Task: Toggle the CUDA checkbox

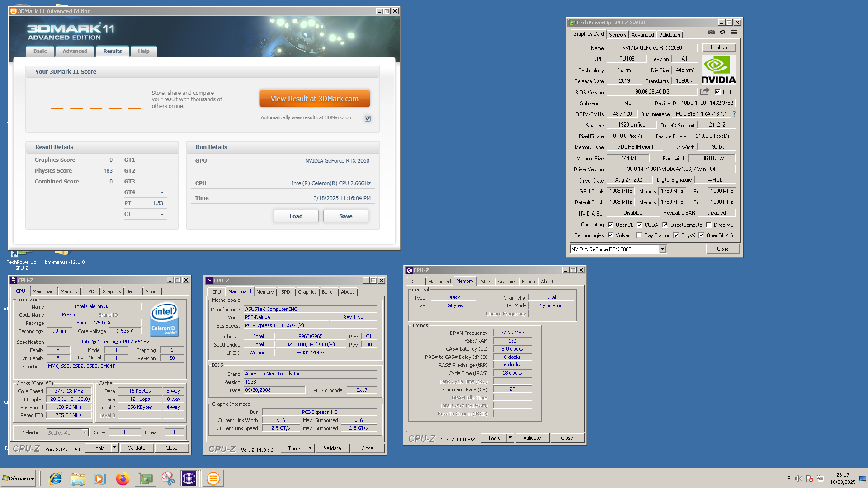Action: tap(639, 225)
